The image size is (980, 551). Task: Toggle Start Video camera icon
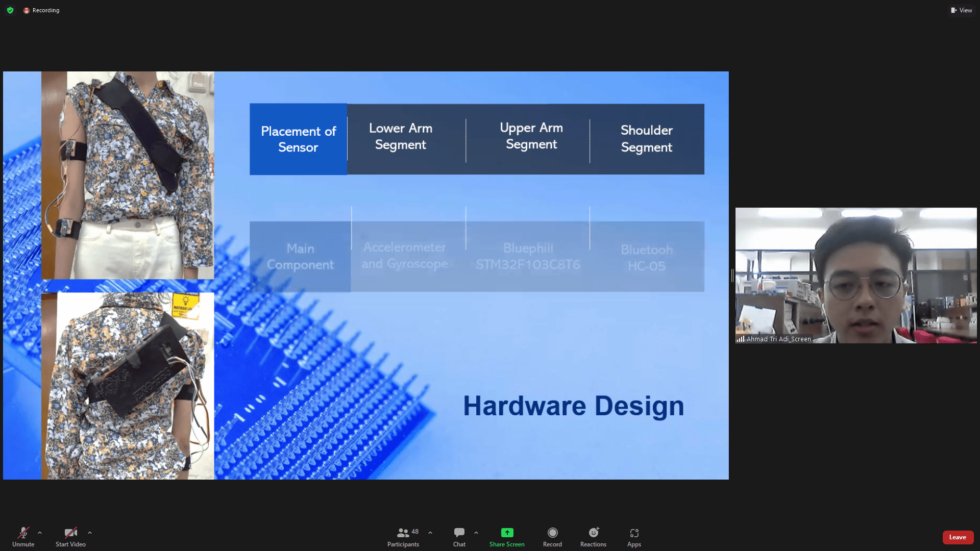70,533
